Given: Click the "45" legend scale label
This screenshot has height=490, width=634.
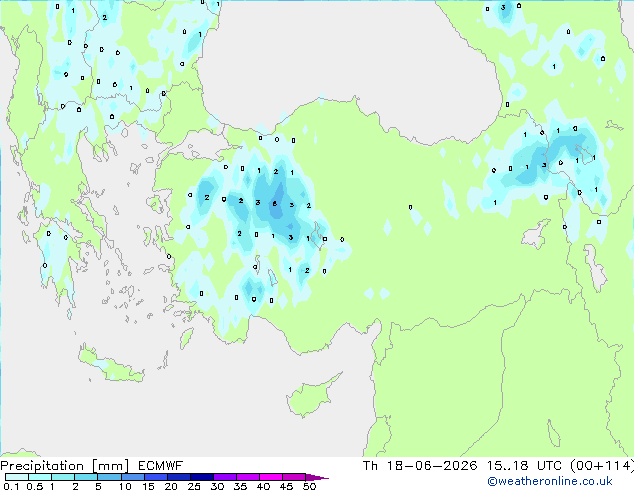Looking at the screenshot, I should pos(286,486).
